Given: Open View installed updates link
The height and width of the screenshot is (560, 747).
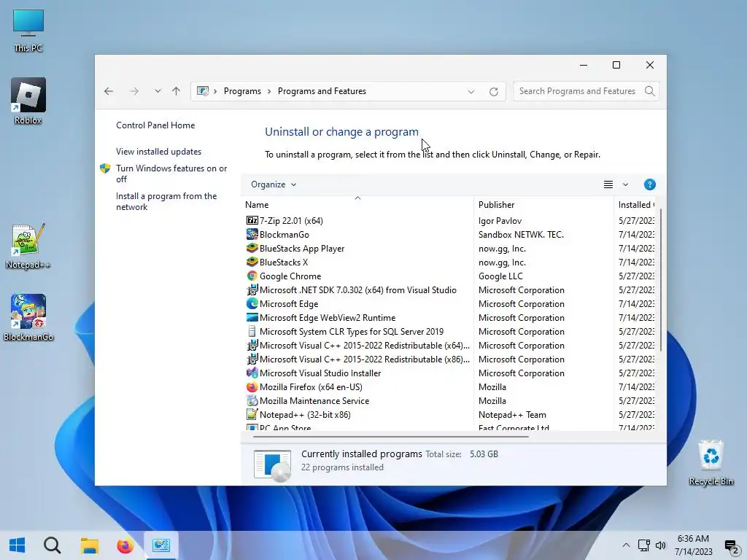Looking at the screenshot, I should pos(158,152).
